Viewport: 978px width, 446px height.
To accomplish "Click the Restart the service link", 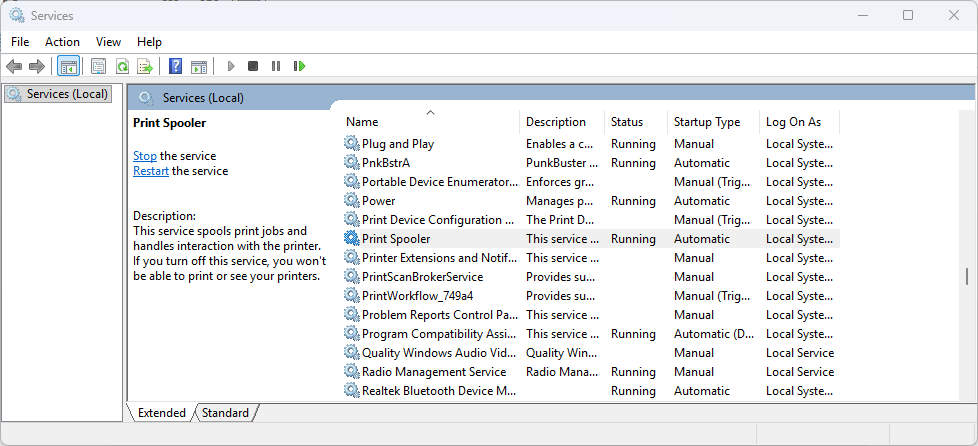I will pyautogui.click(x=151, y=171).
